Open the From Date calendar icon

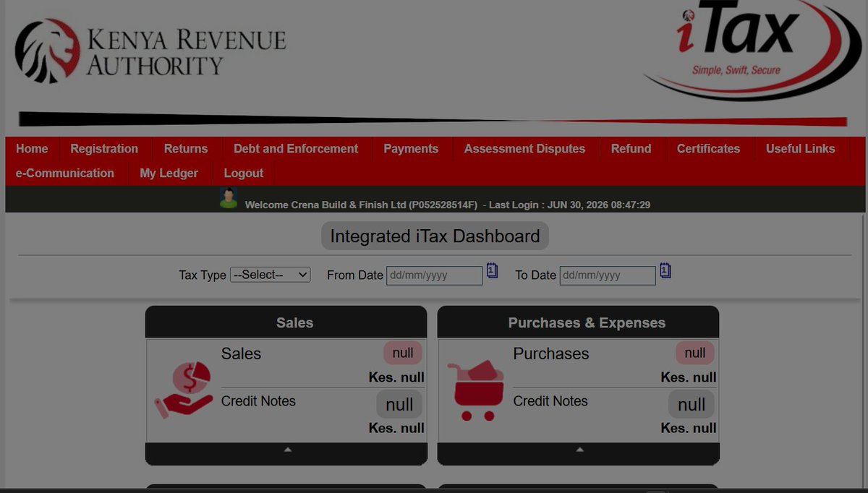(x=492, y=271)
